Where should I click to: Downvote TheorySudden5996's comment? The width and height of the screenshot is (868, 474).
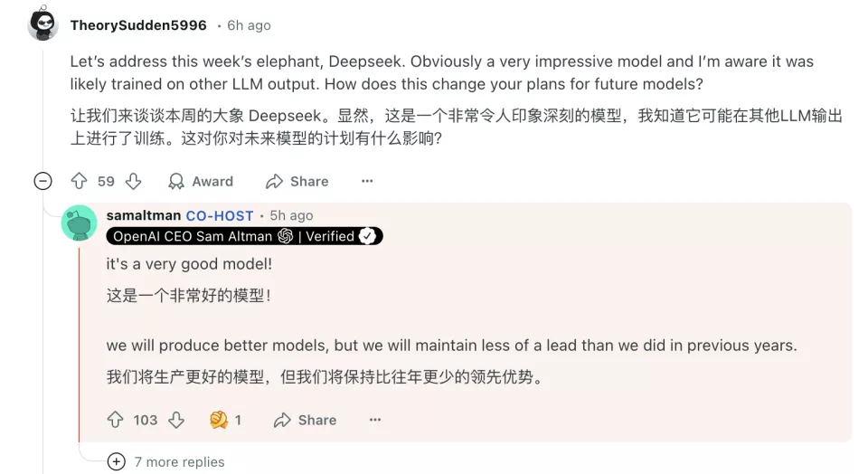(134, 181)
